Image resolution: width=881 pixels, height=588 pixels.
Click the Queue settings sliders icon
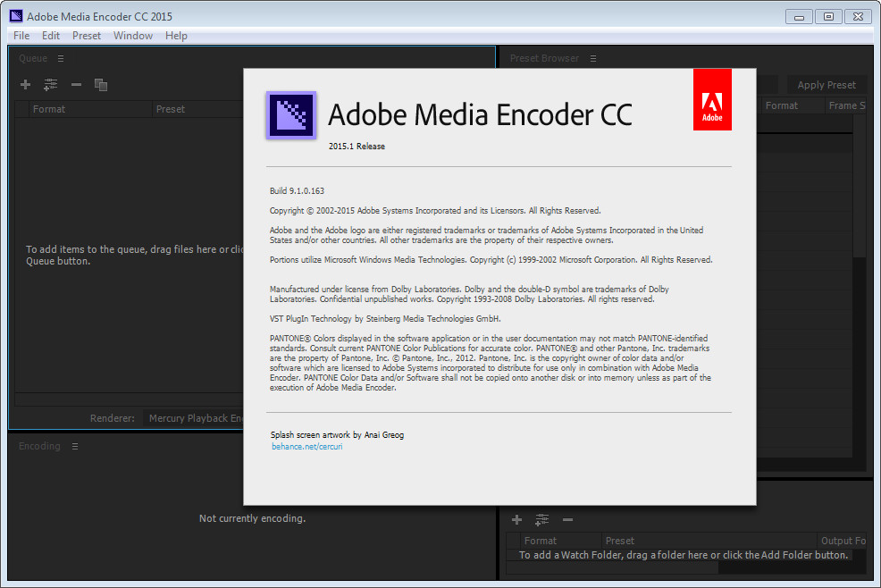51,85
